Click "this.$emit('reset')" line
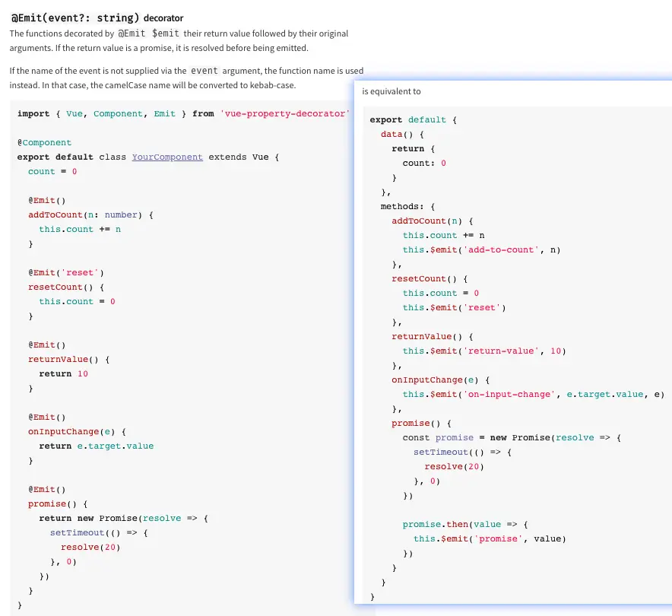 point(454,307)
